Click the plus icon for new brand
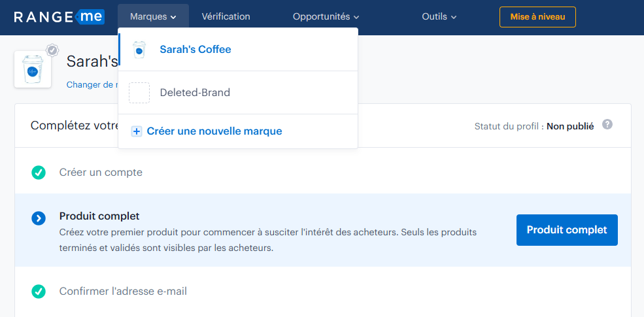The height and width of the screenshot is (317, 644). pos(137,131)
